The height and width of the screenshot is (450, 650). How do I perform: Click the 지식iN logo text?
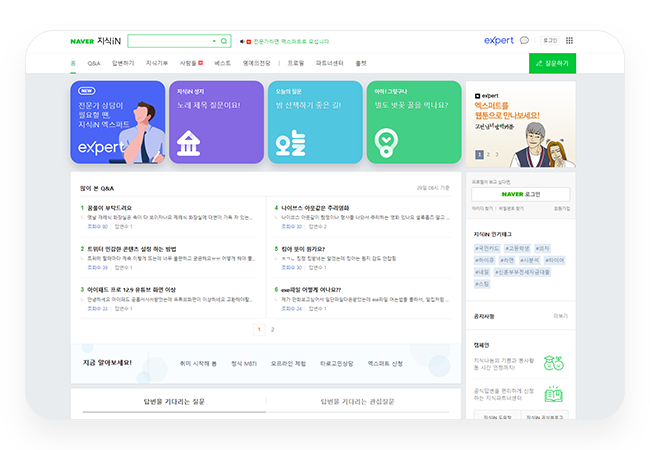(x=109, y=41)
